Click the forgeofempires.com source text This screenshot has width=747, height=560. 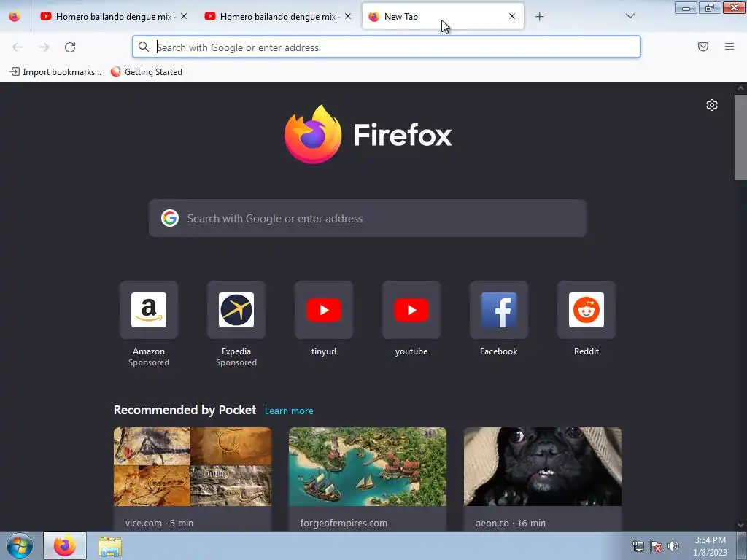[344, 523]
